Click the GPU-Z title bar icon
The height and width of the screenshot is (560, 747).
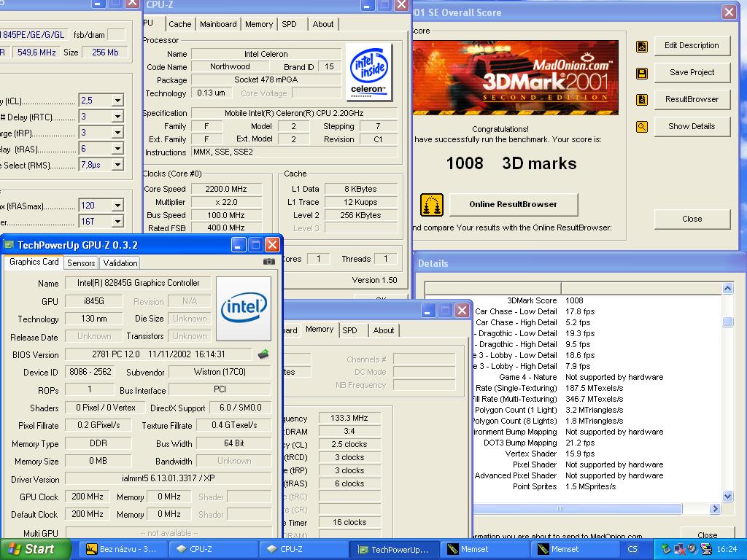pyautogui.click(x=8, y=245)
